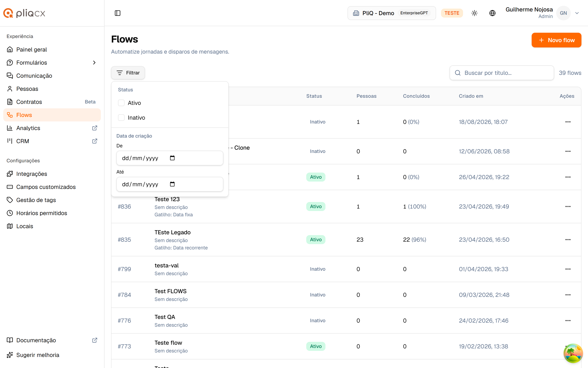This screenshot has width=588, height=368.
Task: Open Gestão de tags
Action: coord(52,200)
